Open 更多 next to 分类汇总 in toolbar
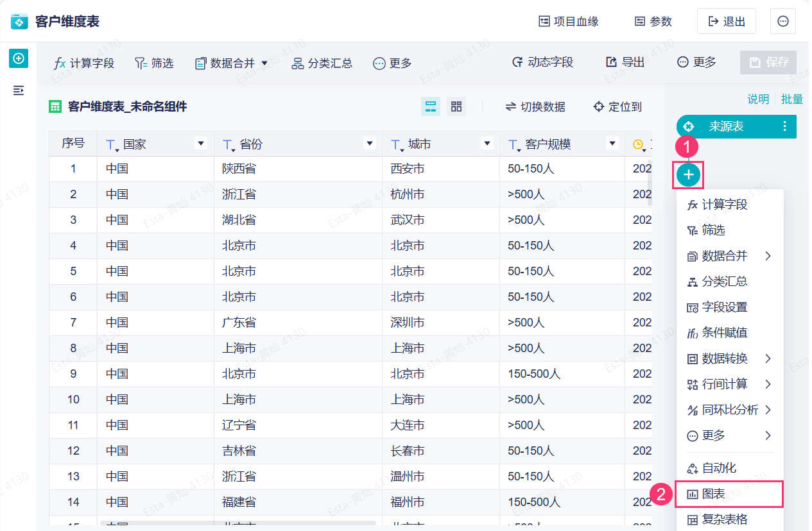 coord(392,63)
